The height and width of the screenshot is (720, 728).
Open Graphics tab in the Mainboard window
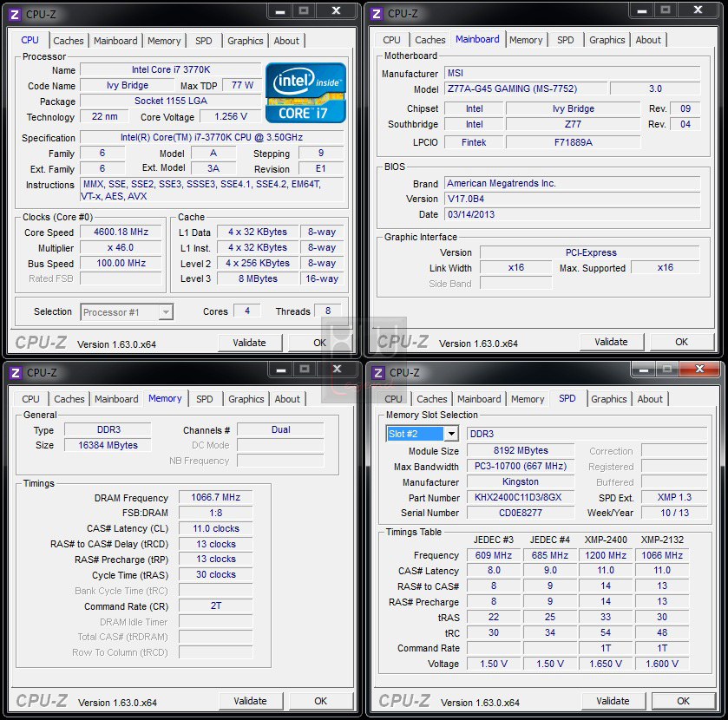pos(607,40)
